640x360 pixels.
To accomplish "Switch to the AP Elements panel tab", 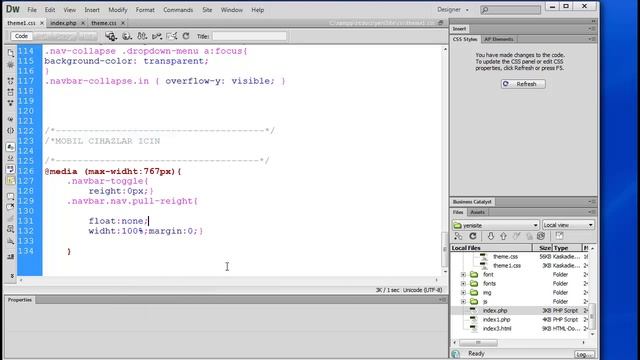I will click(498, 39).
